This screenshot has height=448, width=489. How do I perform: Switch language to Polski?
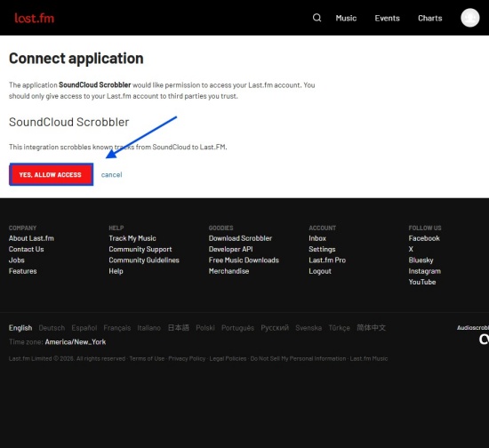tap(205, 328)
